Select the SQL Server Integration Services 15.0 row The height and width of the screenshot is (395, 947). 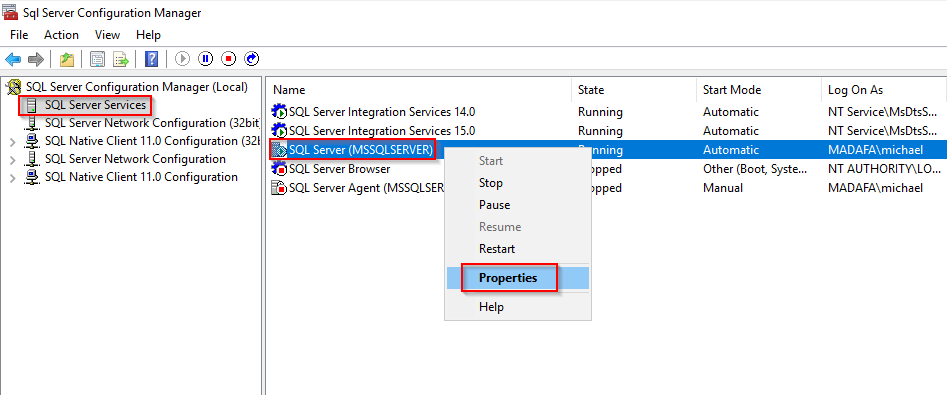[x=607, y=130]
